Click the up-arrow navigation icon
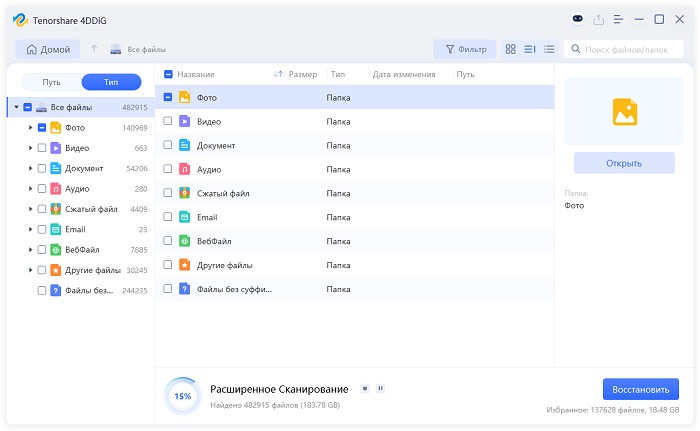 click(94, 49)
